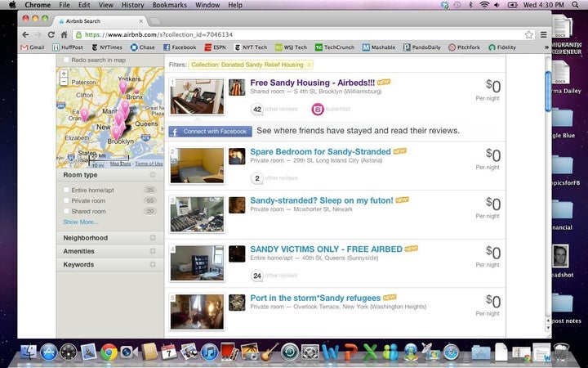This screenshot has height=368, width=588.
Task: Open the PandoDaily bookmark
Action: [x=422, y=47]
